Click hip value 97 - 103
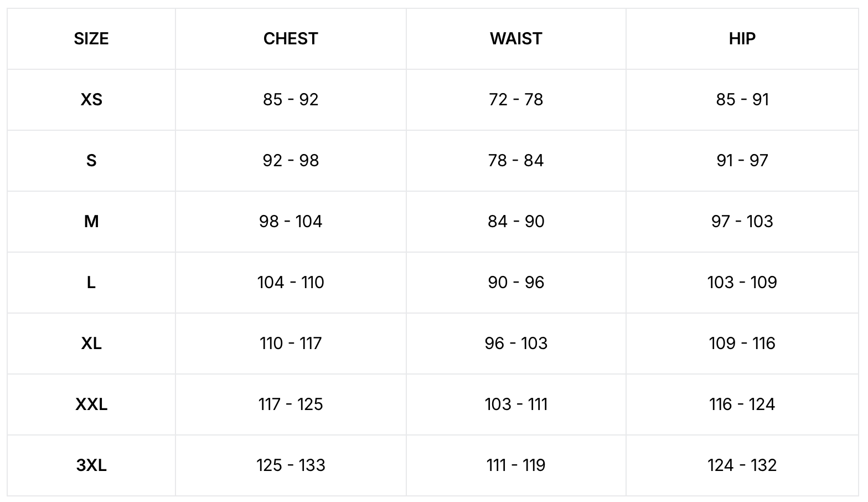Image resolution: width=868 pixels, height=502 pixels. tap(742, 222)
